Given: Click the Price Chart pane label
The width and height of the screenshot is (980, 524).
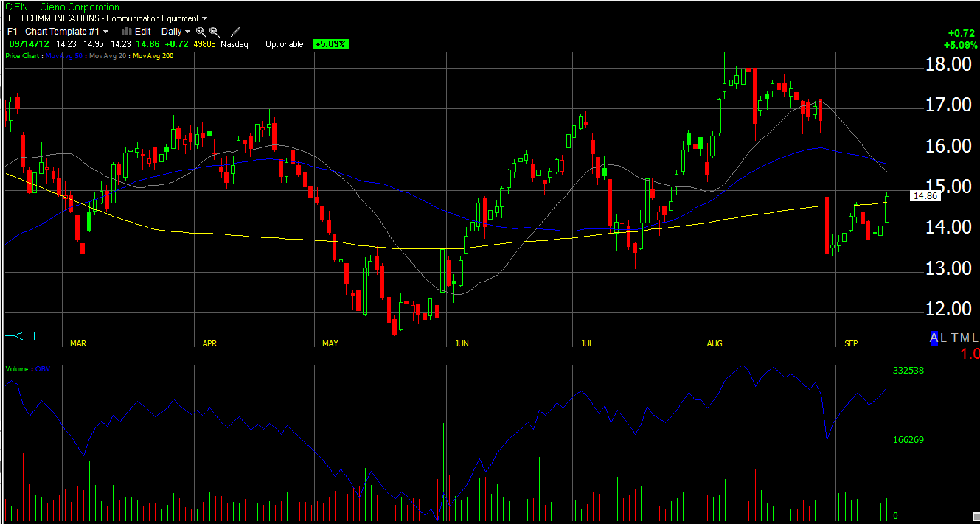Looking at the screenshot, I should coord(21,56).
